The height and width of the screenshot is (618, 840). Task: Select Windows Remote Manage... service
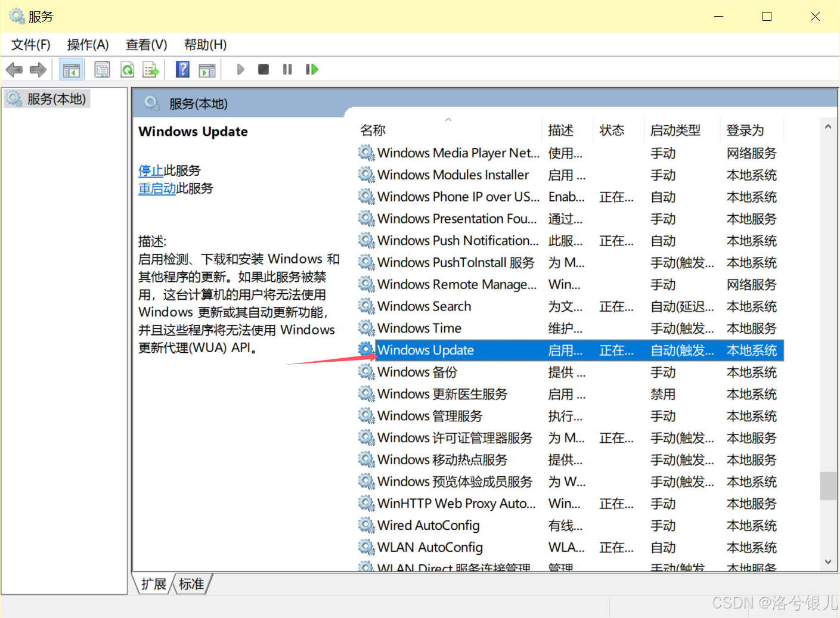570,285
